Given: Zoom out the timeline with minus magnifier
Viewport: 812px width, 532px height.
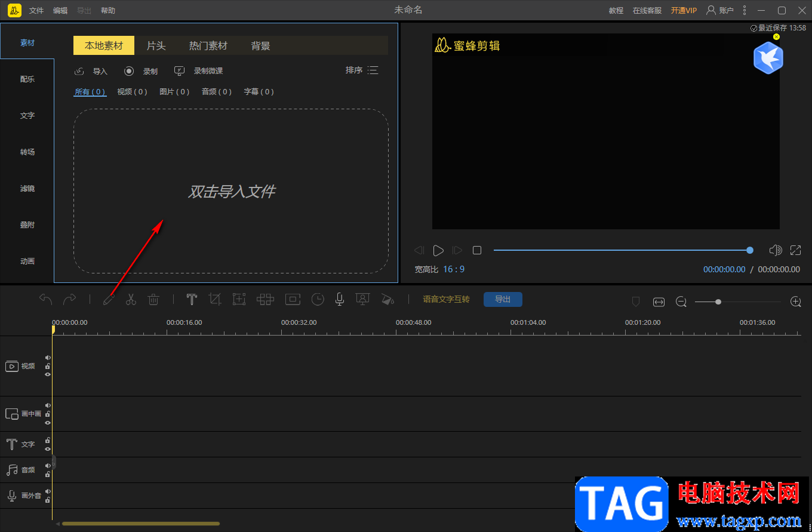Looking at the screenshot, I should point(681,302).
